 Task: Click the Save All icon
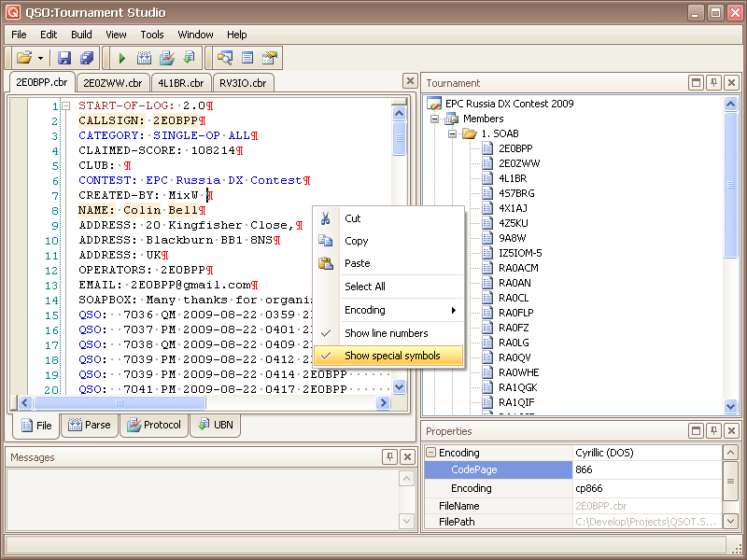pyautogui.click(x=87, y=58)
